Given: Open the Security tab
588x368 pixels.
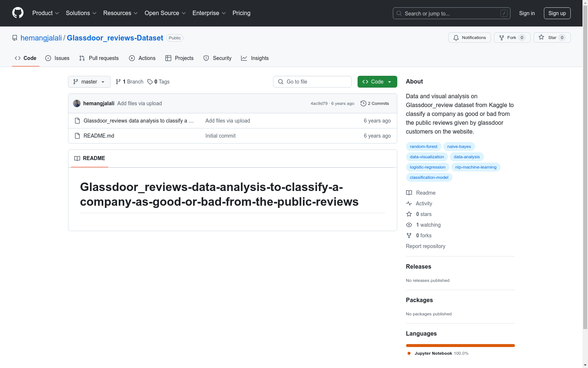Looking at the screenshot, I should point(218,58).
